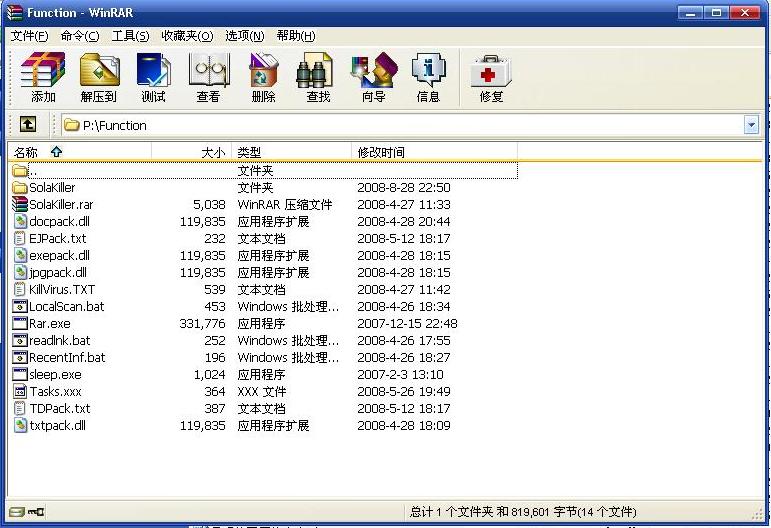771x528 pixels.
Task: Click the date 2008-5-26 19:49
Action: click(404, 391)
